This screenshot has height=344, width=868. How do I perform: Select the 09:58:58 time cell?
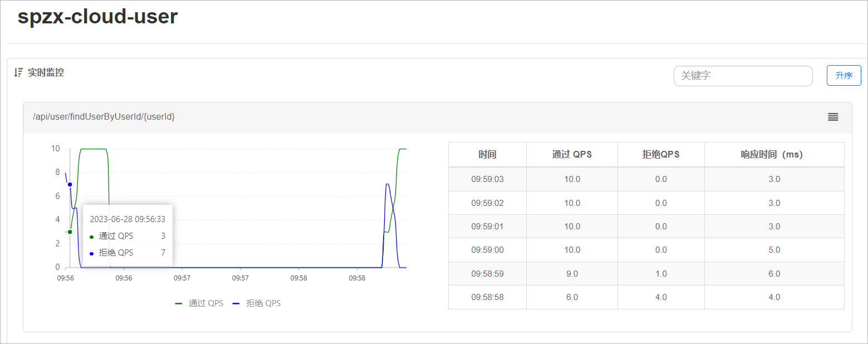487,297
